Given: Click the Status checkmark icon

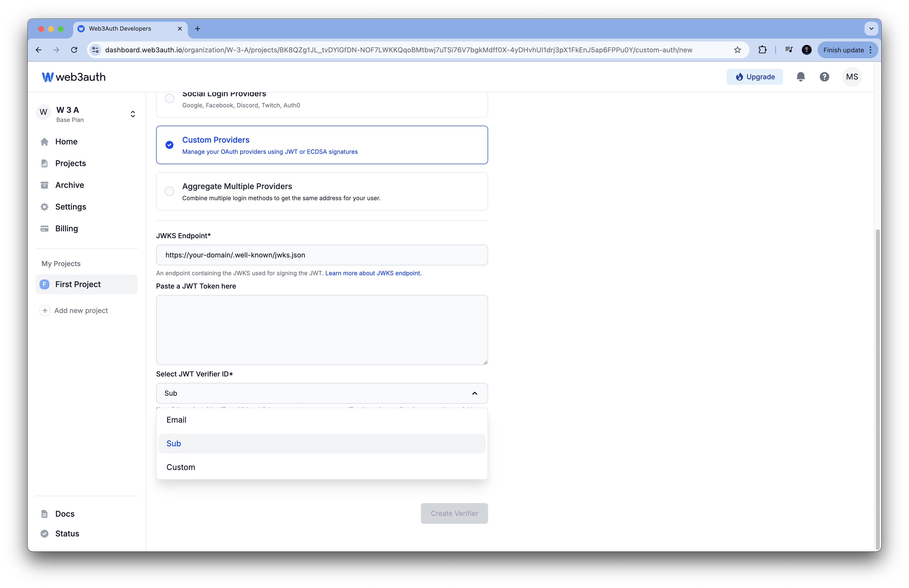Looking at the screenshot, I should pos(44,534).
